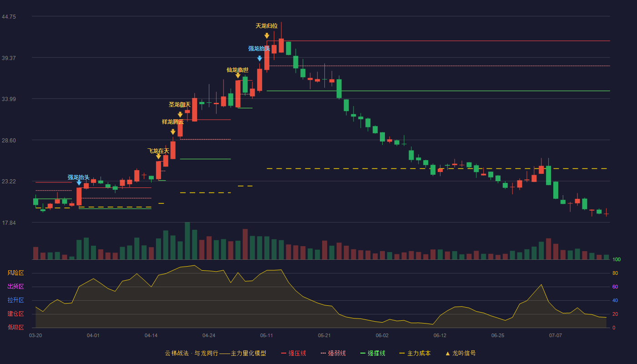Click the magenta 60 indicator scale value
The height and width of the screenshot is (364, 637).
point(615,287)
